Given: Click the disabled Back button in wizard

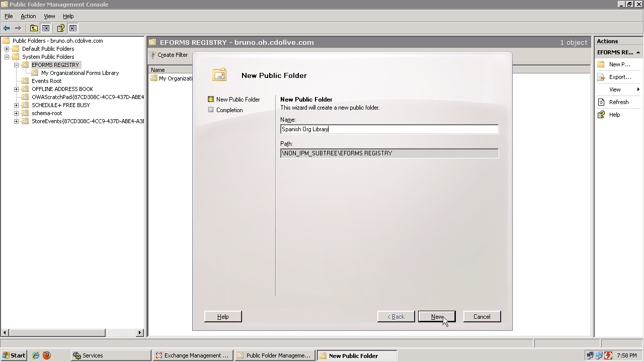Looking at the screenshot, I should pyautogui.click(x=396, y=317).
